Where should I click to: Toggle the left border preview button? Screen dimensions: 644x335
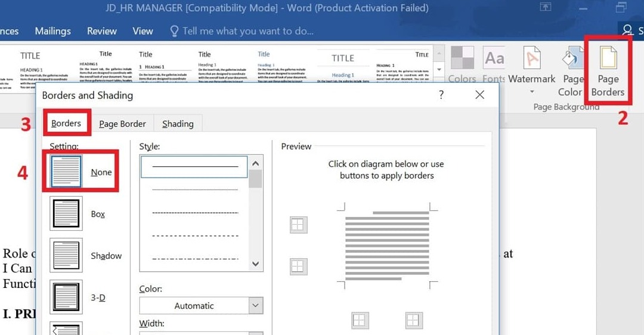[360, 320]
